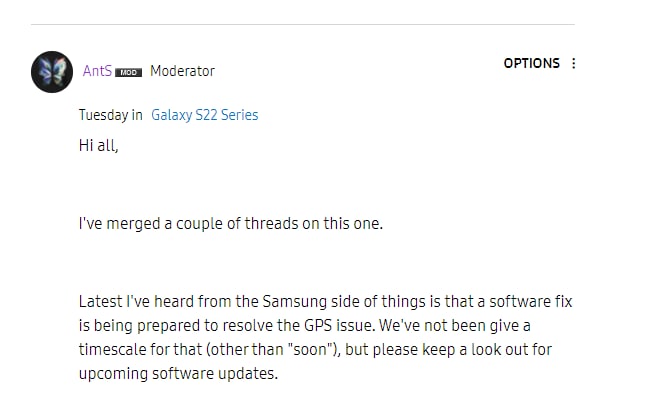Click the word "Latest" starting the last paragraph

[x=101, y=301]
